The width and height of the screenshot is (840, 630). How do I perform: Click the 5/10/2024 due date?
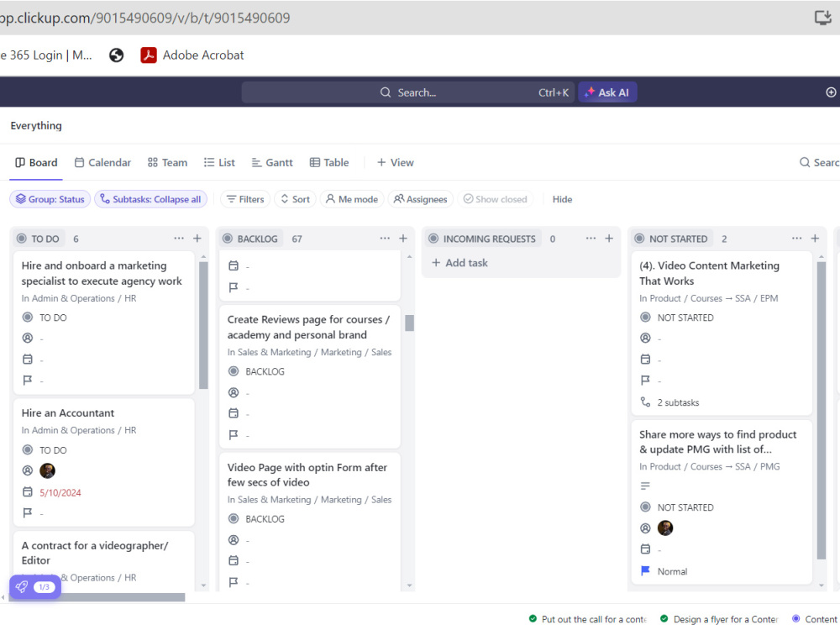60,493
